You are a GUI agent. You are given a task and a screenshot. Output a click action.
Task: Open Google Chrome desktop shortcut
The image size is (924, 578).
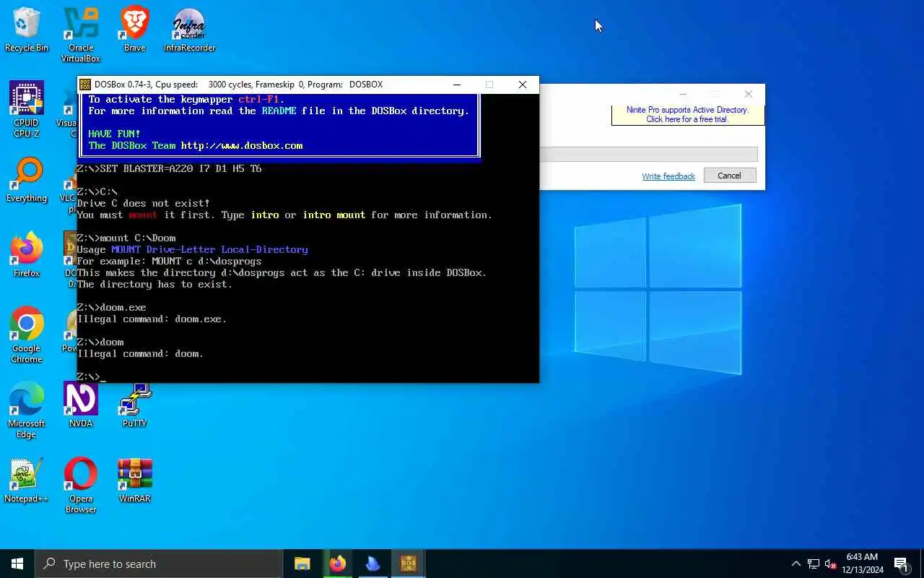27,335
